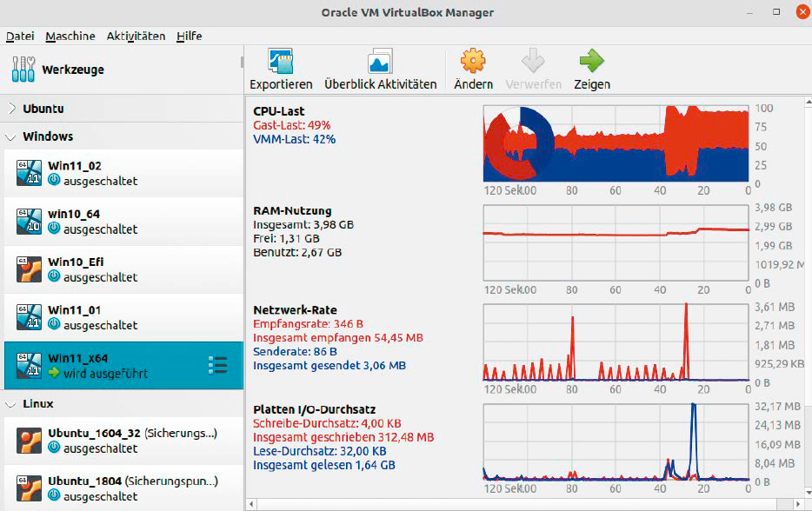812x511 pixels.
Task: Click power state icon of Win11_01
Action: pyautogui.click(x=54, y=325)
